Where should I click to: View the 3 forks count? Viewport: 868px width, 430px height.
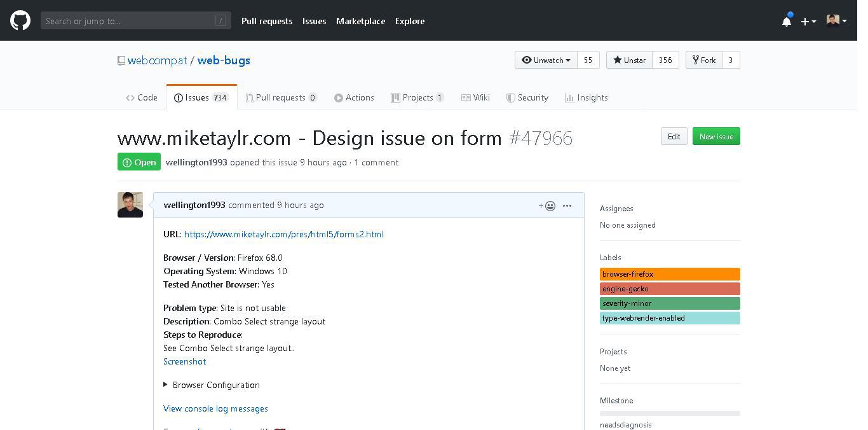[x=731, y=60]
